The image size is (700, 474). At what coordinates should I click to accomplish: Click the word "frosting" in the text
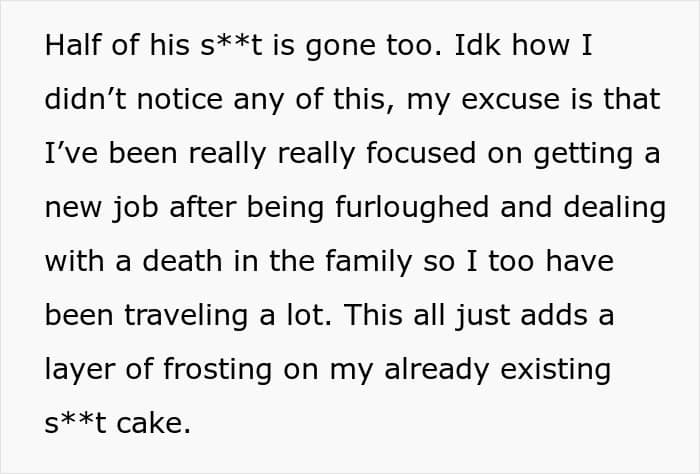pos(217,371)
